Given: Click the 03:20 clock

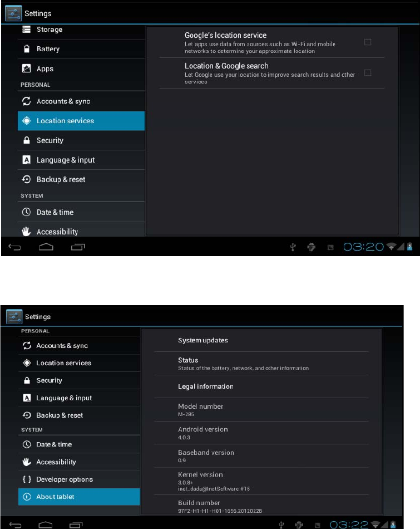Looking at the screenshot, I should click(x=363, y=247).
